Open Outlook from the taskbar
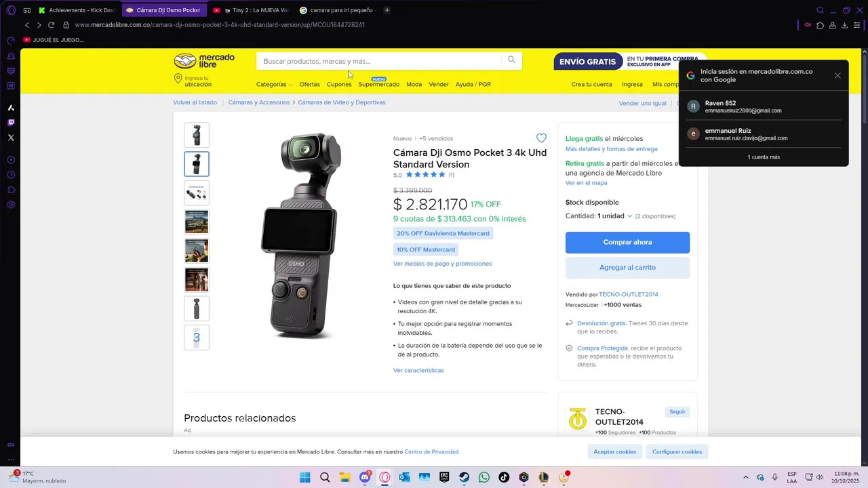 [404, 477]
